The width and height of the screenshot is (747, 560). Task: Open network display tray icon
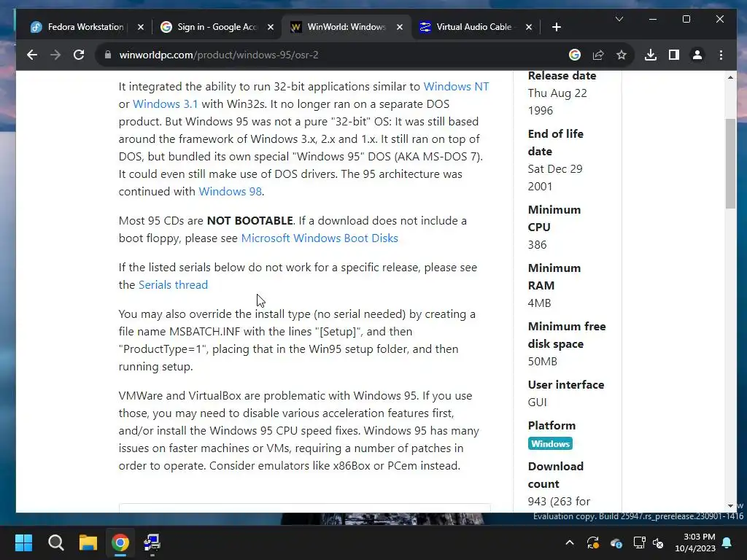[x=639, y=542]
